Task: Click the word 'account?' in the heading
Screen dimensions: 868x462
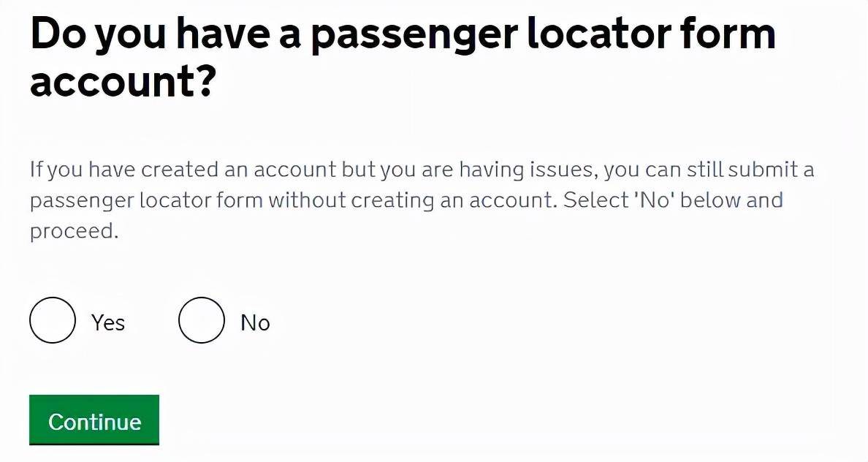Action: tap(122, 83)
